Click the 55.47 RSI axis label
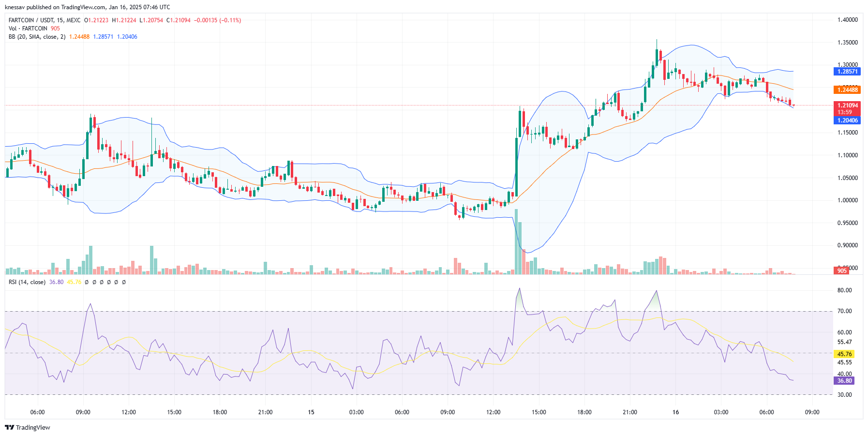This screenshot has width=868, height=436. [x=845, y=342]
